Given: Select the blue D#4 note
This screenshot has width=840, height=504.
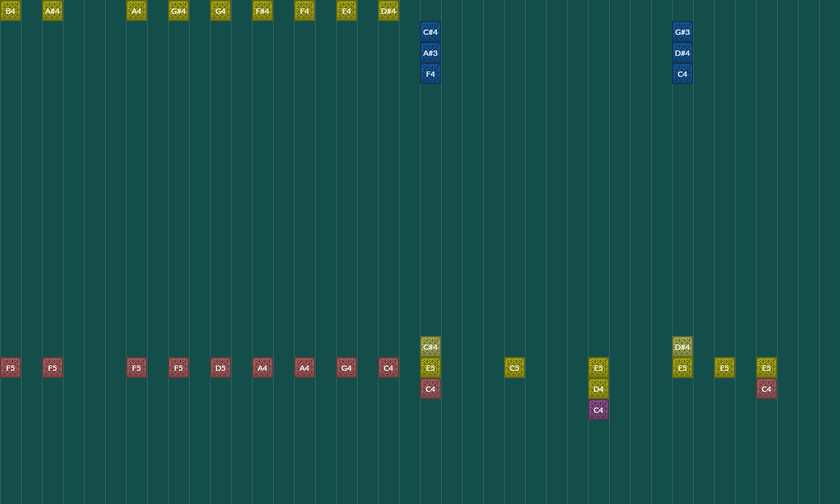Looking at the screenshot, I should pos(682,52).
